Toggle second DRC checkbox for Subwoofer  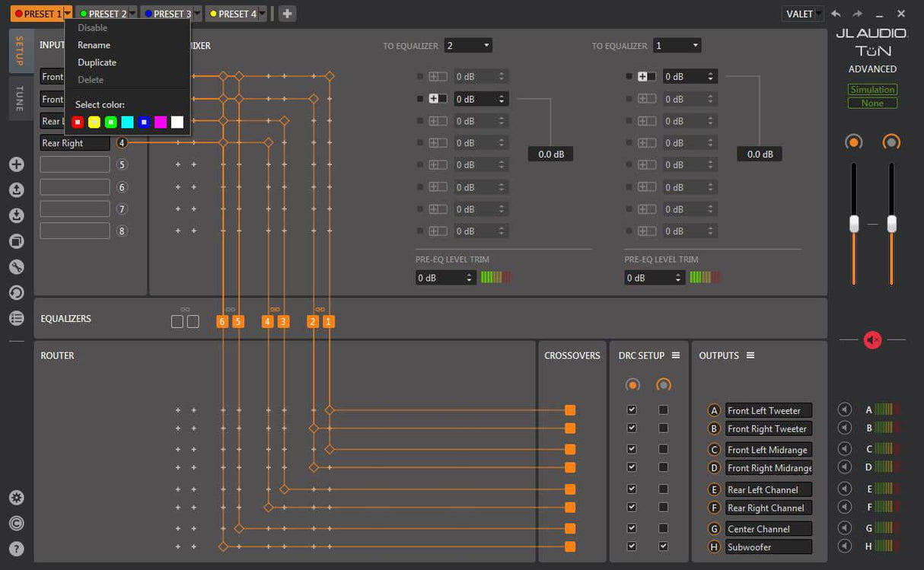[664, 546]
